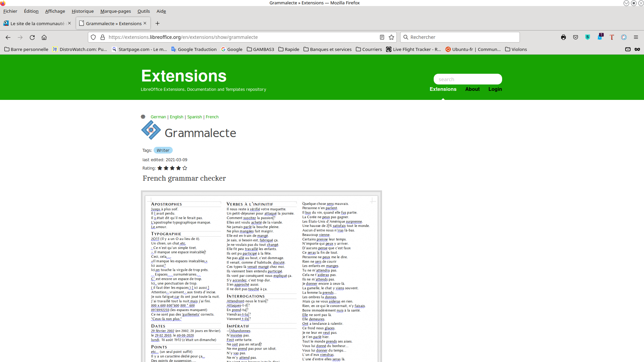Click the printer toolbar icon
644x362 pixels.
click(x=563, y=37)
